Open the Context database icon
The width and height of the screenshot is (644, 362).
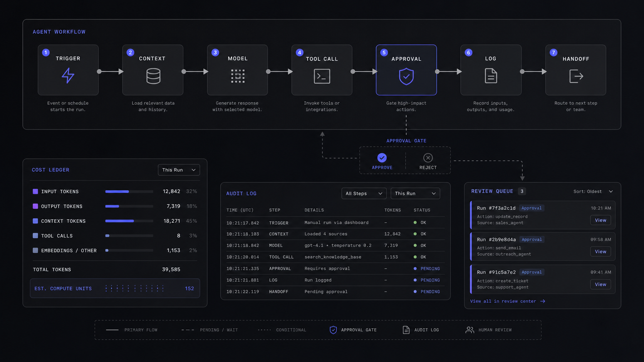tap(153, 76)
